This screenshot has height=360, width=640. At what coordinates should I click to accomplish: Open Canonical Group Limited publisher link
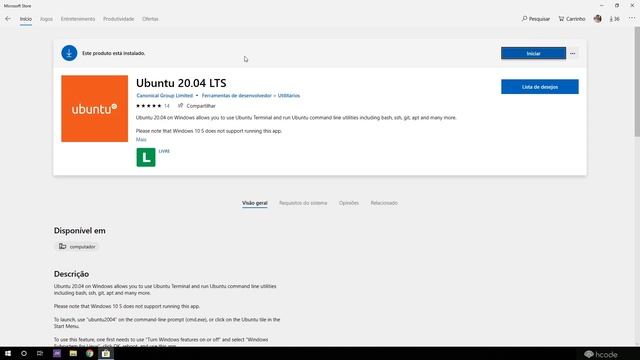click(x=164, y=96)
